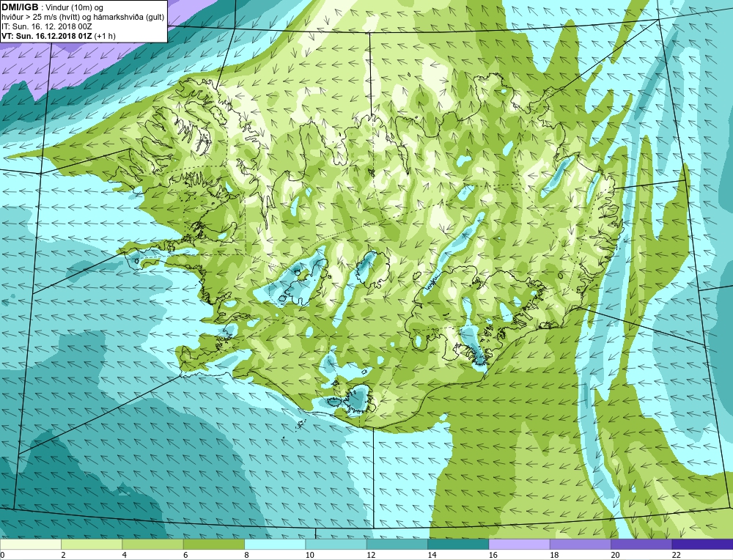Viewport: 733px width, 560px height.
Task: Click the 12–14 m/s teal legend swatch
Action: pyautogui.click(x=397, y=545)
